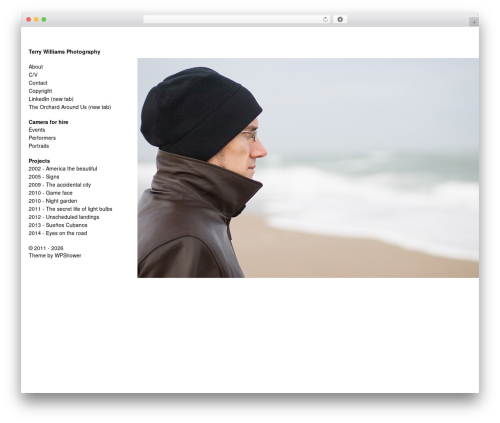Click the browser reload icon
The width and height of the screenshot is (500, 423).
pyautogui.click(x=325, y=19)
